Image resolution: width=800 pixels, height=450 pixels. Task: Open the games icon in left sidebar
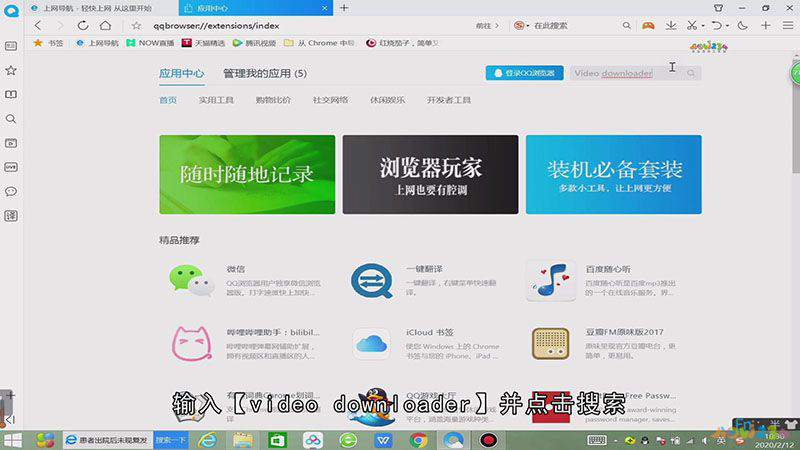point(11,167)
